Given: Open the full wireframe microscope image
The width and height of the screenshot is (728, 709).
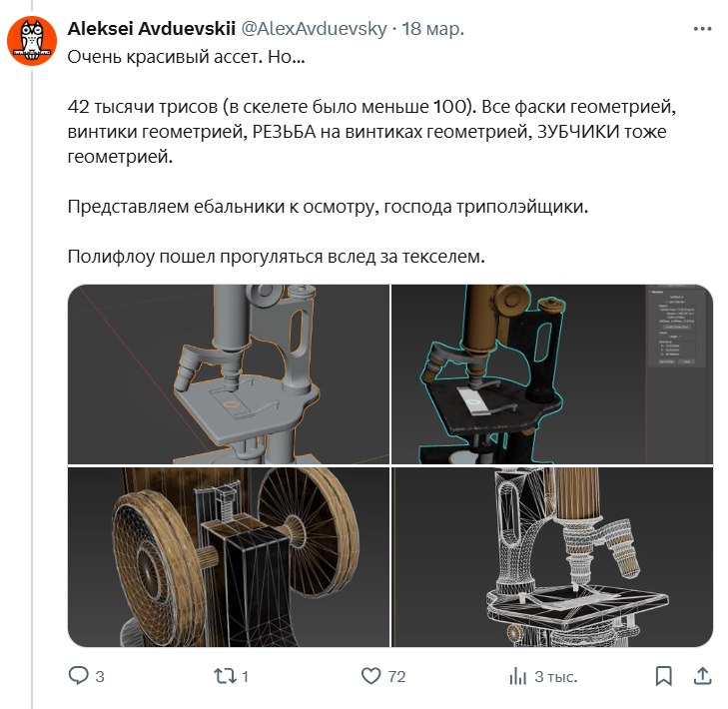Looking at the screenshot, I should tap(552, 556).
